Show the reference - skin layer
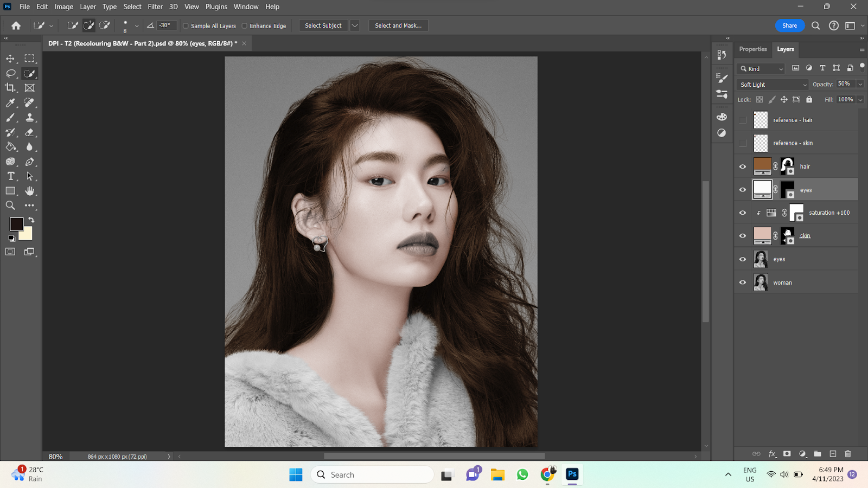The width and height of the screenshot is (868, 488). click(x=743, y=143)
